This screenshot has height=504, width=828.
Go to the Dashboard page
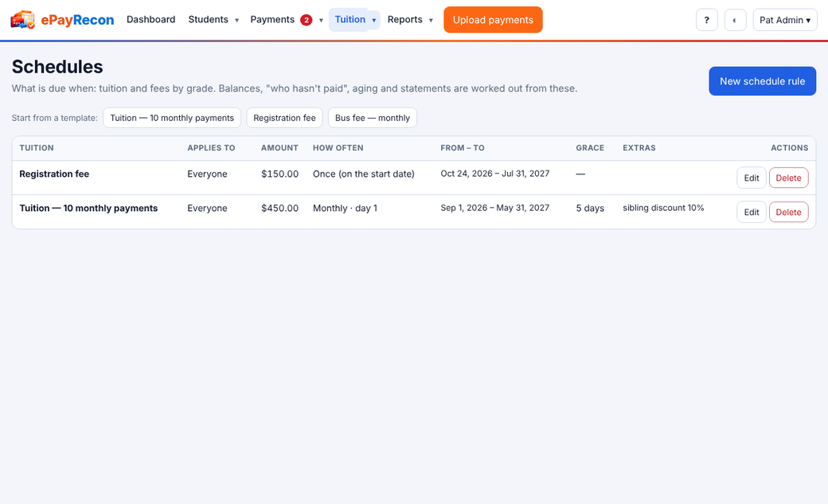[151, 20]
